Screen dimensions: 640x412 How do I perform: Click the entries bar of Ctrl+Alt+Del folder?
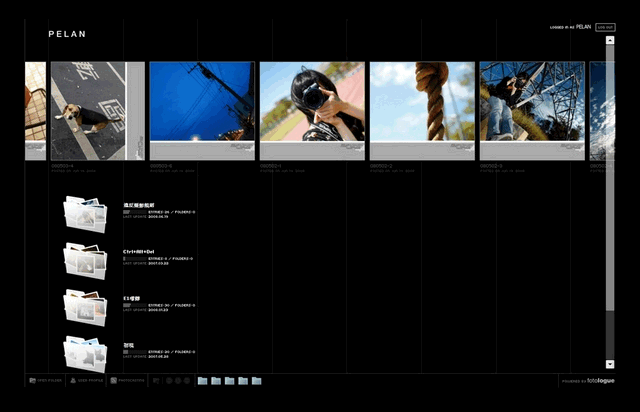coord(135,259)
